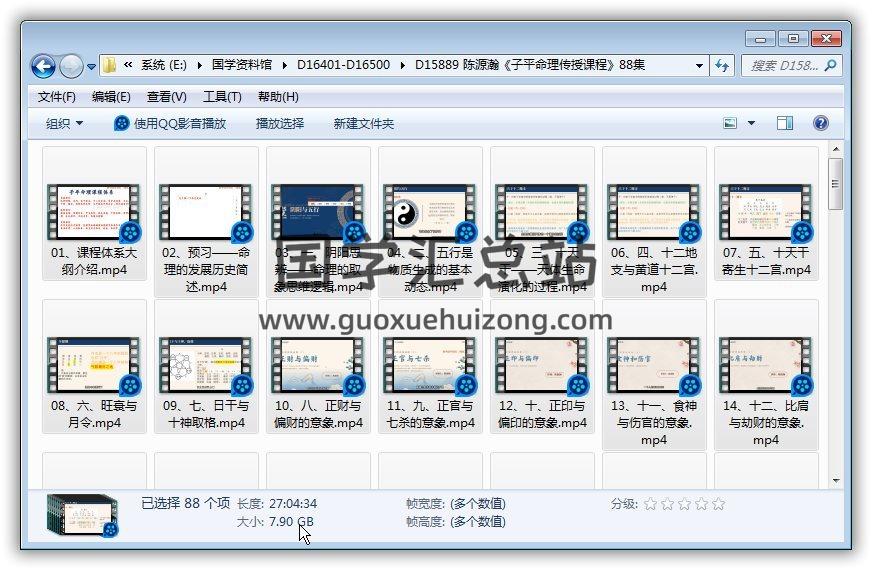Open help with the question mark icon

tap(820, 123)
